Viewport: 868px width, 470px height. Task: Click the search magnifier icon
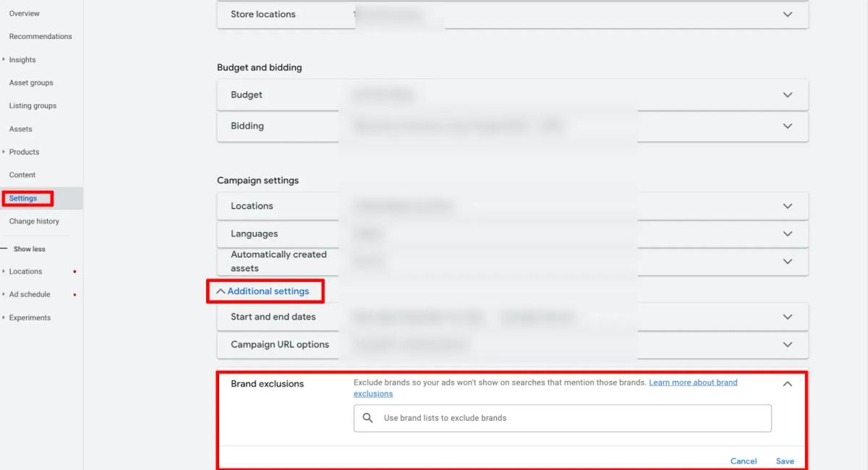pos(367,418)
